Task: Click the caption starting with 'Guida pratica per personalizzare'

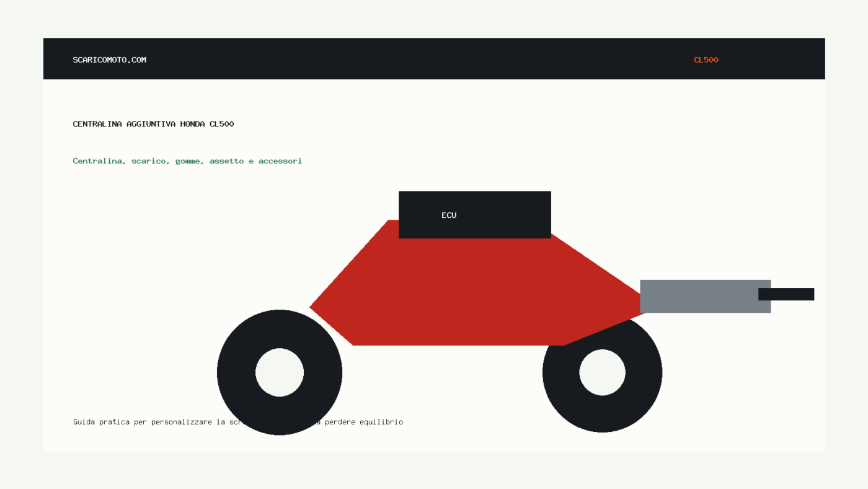Action: pos(238,422)
